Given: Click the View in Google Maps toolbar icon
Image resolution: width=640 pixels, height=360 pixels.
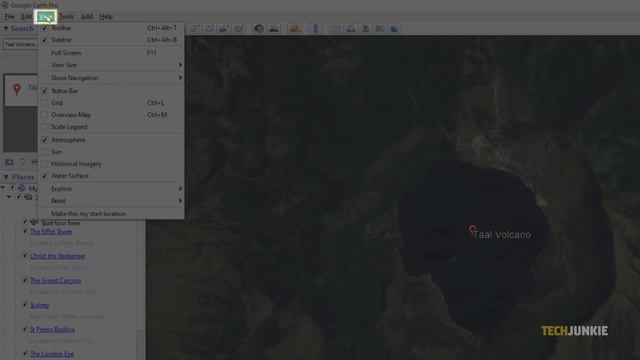Looking at the screenshot, I should [380, 28].
